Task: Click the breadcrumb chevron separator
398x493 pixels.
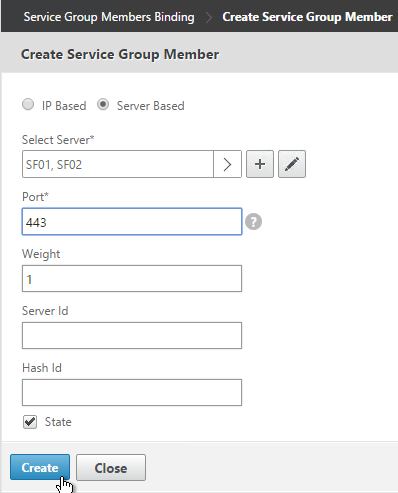Action: tap(209, 17)
